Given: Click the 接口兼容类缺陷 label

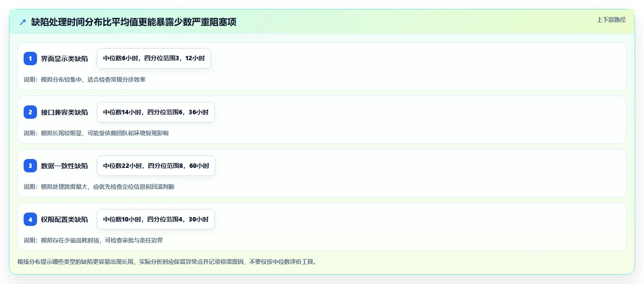Looking at the screenshot, I should [x=64, y=112].
